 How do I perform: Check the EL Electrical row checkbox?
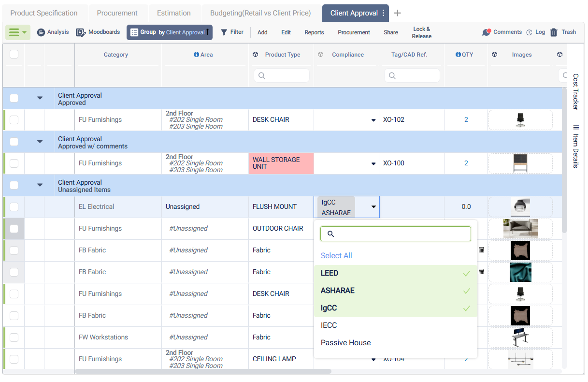(x=14, y=207)
